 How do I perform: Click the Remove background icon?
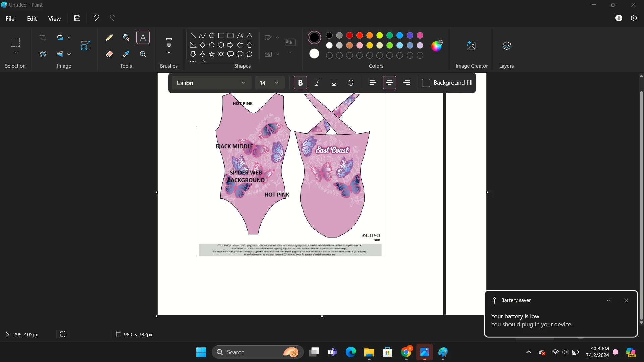(x=43, y=54)
